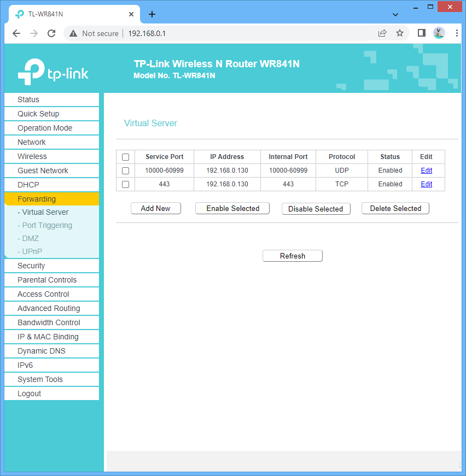
Task: Open Parental Controls
Action: (x=51, y=280)
